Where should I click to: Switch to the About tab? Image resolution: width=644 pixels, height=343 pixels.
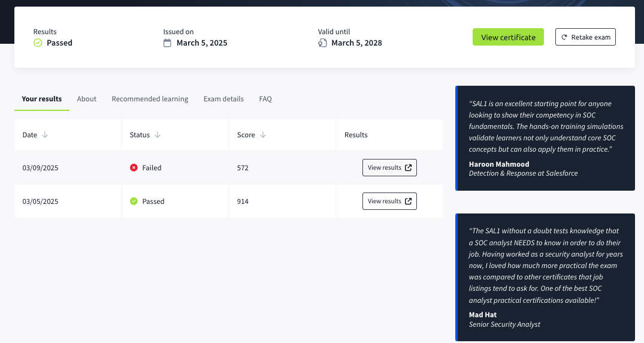click(87, 99)
